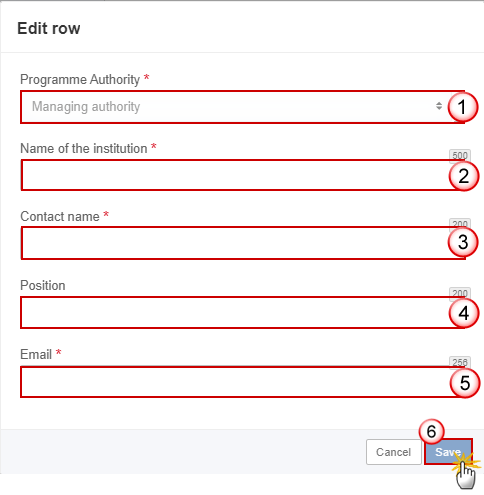Click the numbered circle 2 marker
The height and width of the screenshot is (495, 484).
click(463, 176)
